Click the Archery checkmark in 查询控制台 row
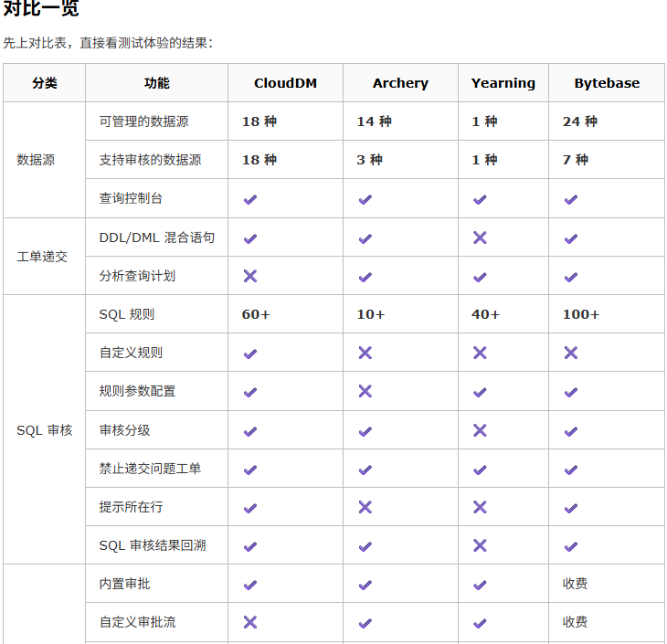 (x=365, y=199)
